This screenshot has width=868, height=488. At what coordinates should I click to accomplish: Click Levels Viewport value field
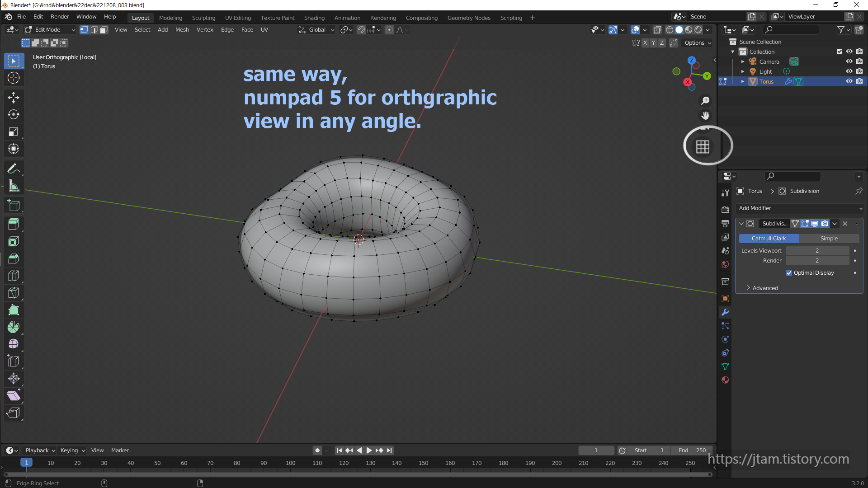817,250
